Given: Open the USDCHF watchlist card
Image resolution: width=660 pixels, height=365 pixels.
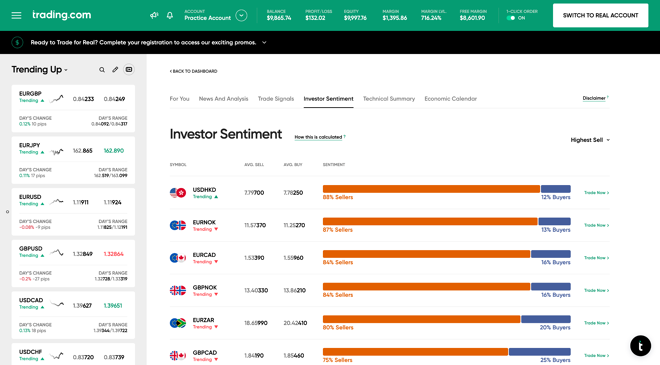Looking at the screenshot, I should 73,354.
